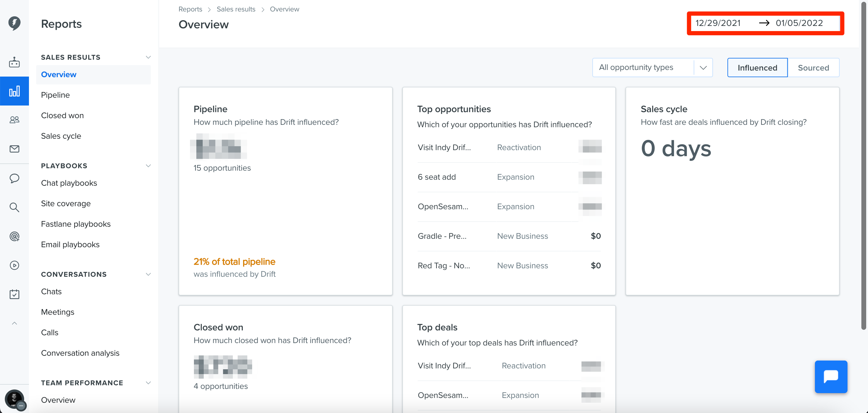Collapse the Sales Results section
This screenshot has height=413, width=868.
[x=148, y=57]
